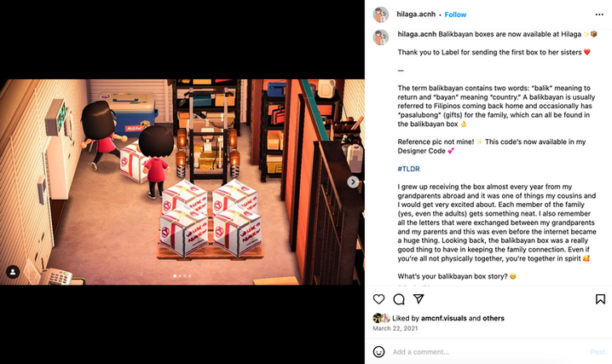Screen dimensions: 612x364
Task: Open post date March 22, 2021
Action: (395, 328)
